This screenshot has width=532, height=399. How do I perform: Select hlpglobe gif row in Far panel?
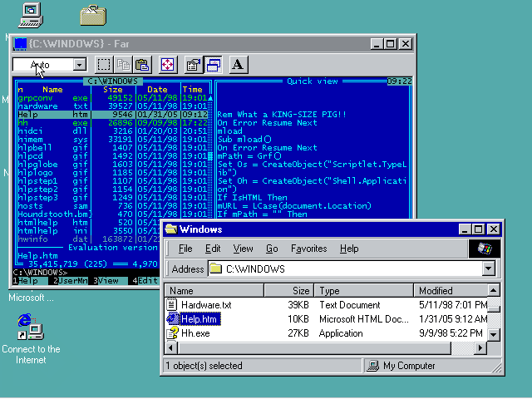113,165
